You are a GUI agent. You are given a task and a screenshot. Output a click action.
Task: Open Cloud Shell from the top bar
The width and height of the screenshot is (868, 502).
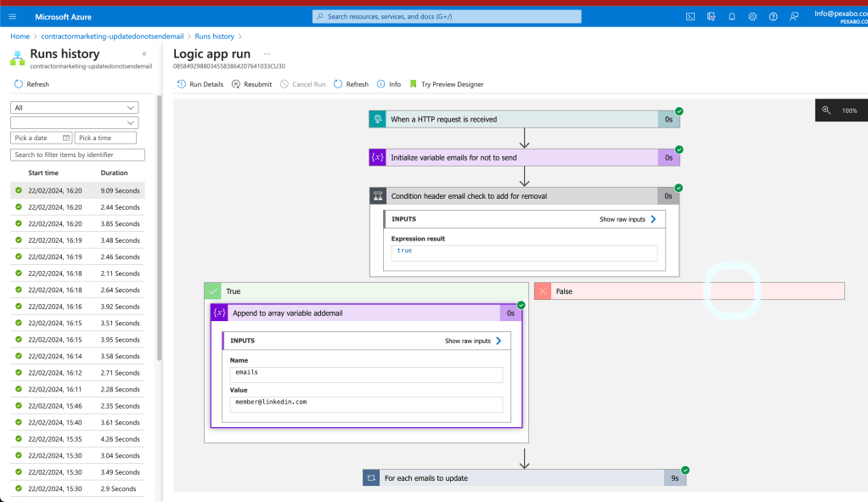coord(690,17)
